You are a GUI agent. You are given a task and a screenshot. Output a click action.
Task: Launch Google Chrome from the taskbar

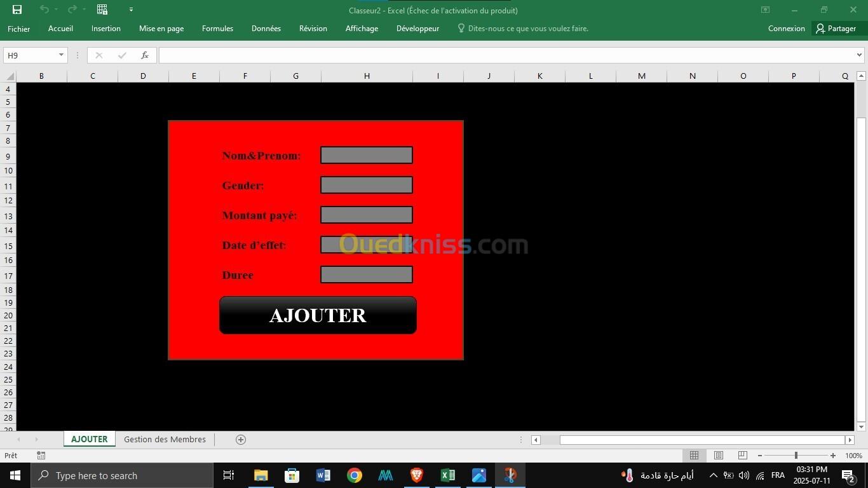(x=355, y=475)
